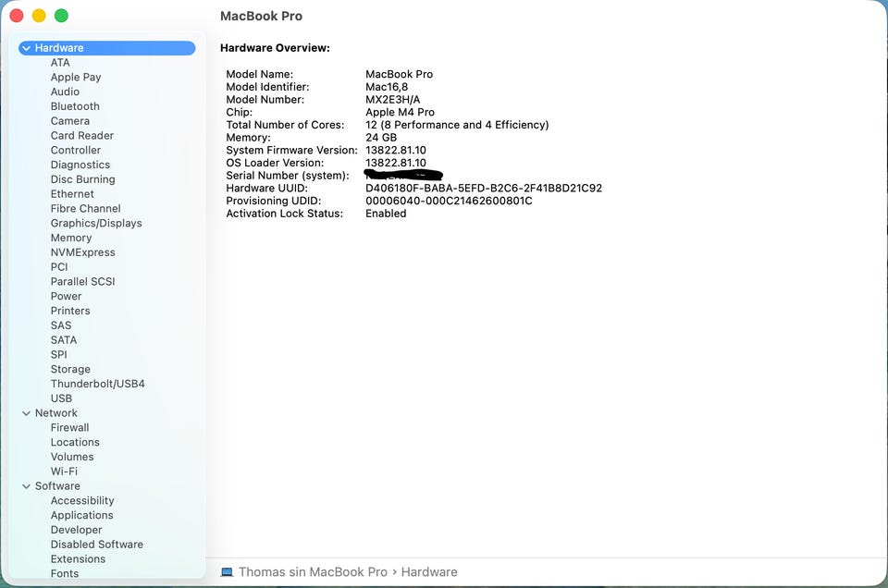Click the System Firmware Version value

coord(396,151)
